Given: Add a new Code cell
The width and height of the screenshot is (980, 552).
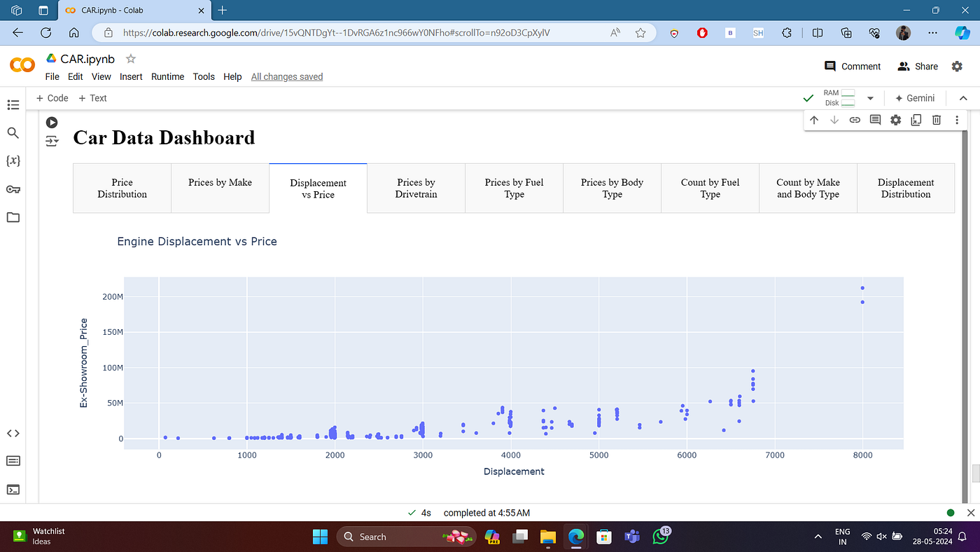Looking at the screenshot, I should (52, 98).
